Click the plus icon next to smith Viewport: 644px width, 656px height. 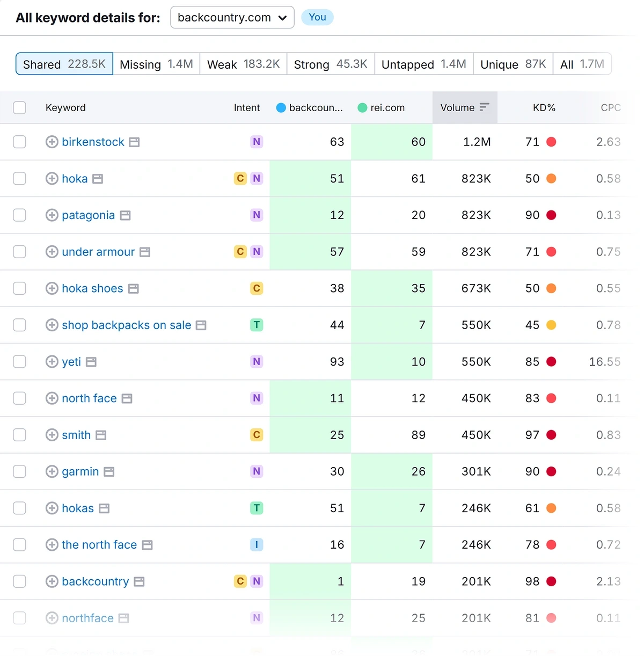[x=52, y=435]
